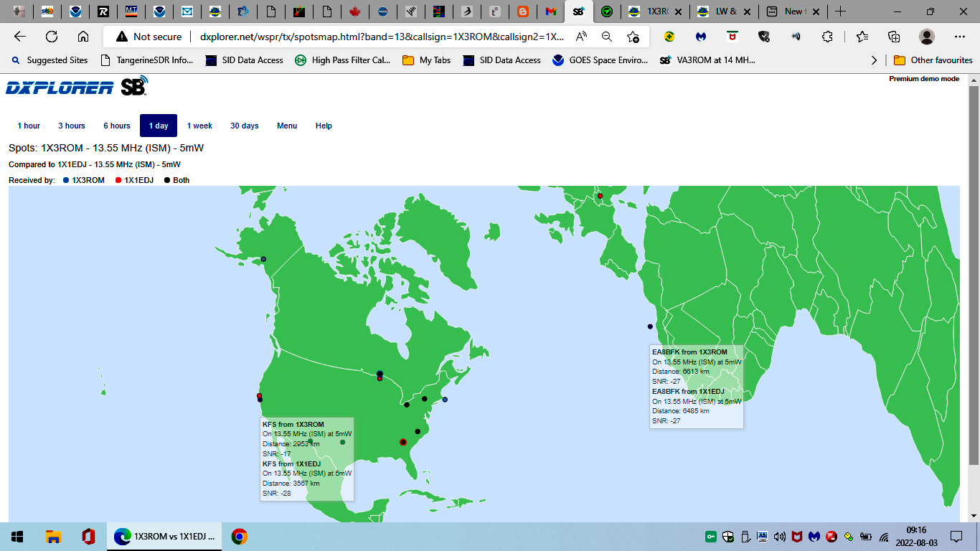Open the user profile avatar
Viewport: 980px width, 551px height.
point(927,37)
